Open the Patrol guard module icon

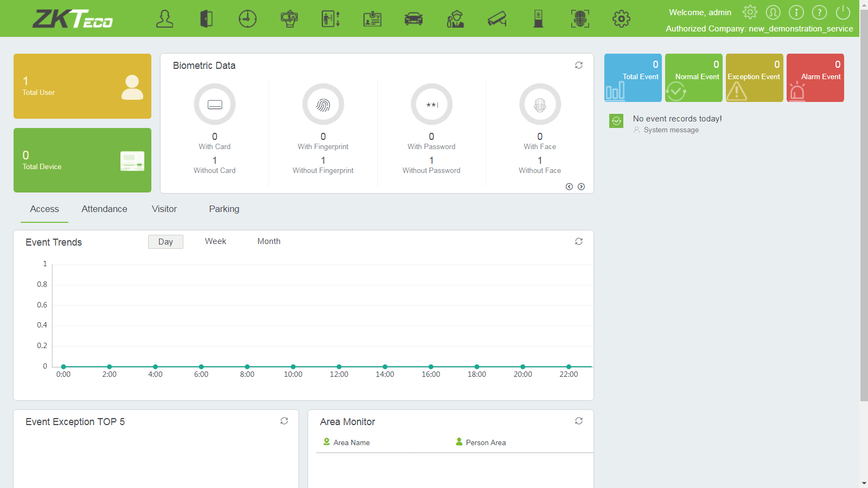455,19
